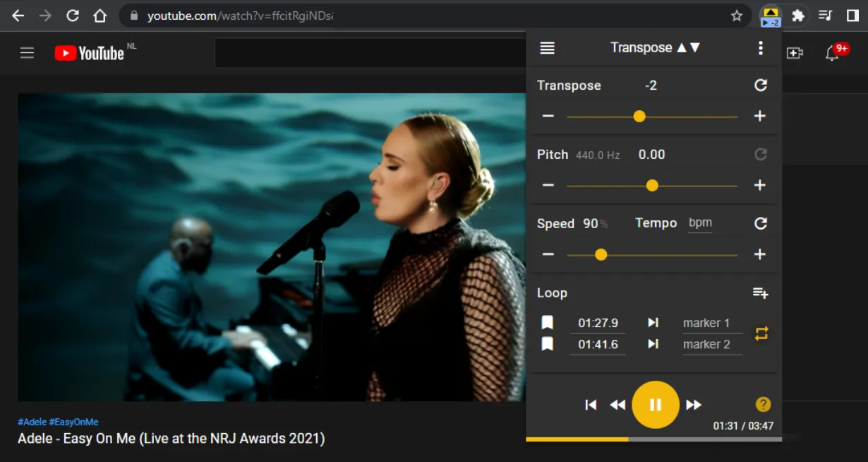The height and width of the screenshot is (462, 868).
Task: Toggle looping between the two markers
Action: click(761, 333)
